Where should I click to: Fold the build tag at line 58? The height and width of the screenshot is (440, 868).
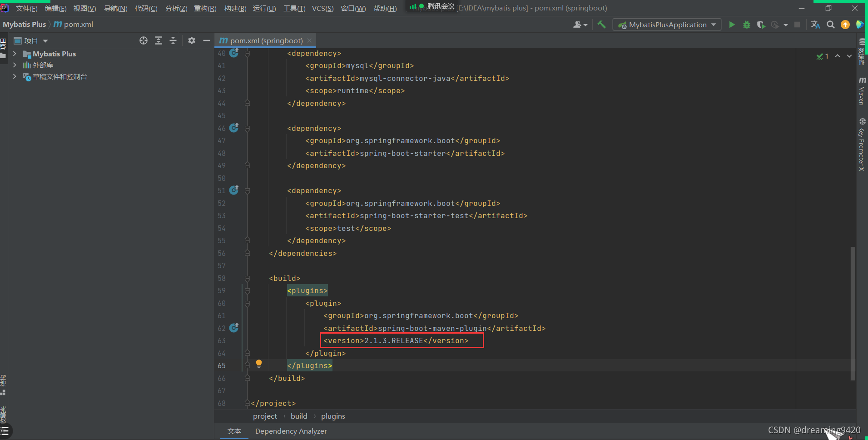247,278
